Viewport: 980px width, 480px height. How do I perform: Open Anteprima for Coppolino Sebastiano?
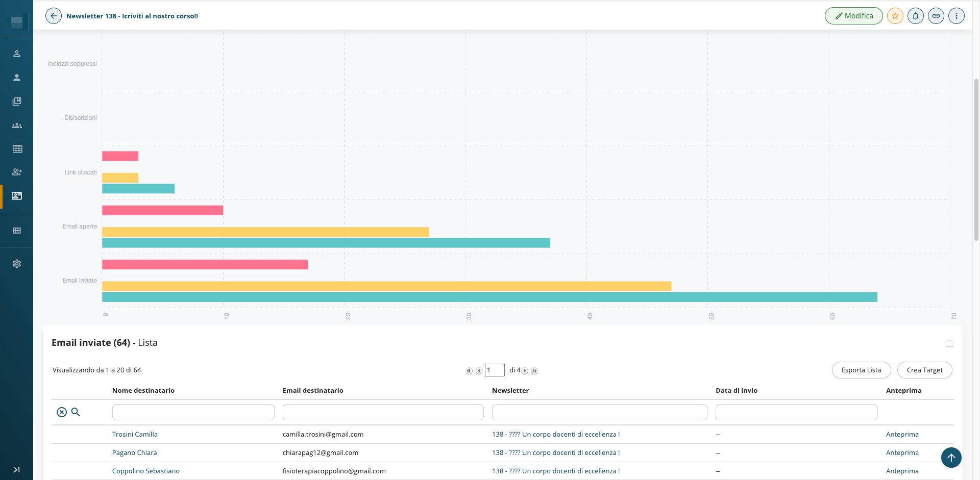(902, 471)
